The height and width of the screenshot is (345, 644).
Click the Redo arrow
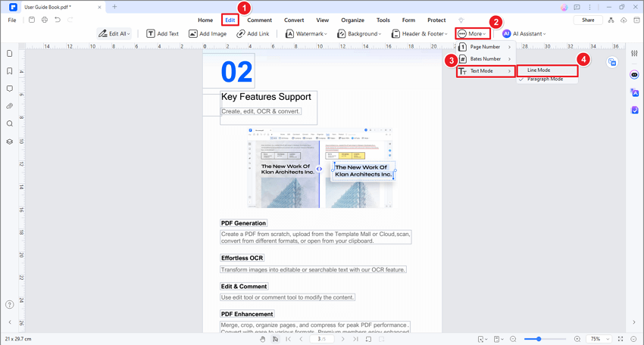tap(70, 20)
